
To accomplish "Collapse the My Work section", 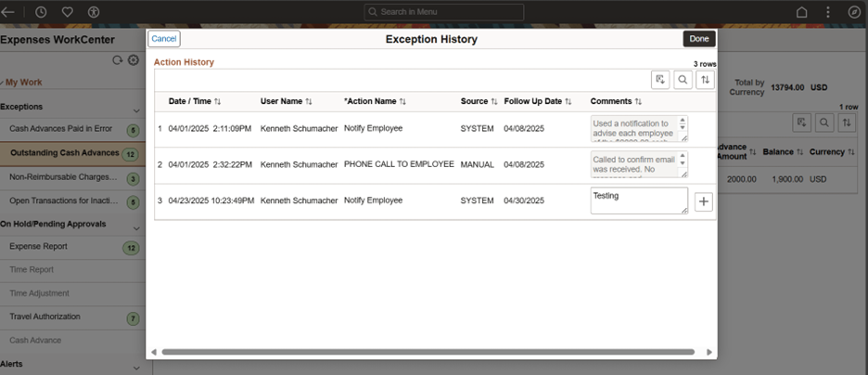I will (21, 83).
